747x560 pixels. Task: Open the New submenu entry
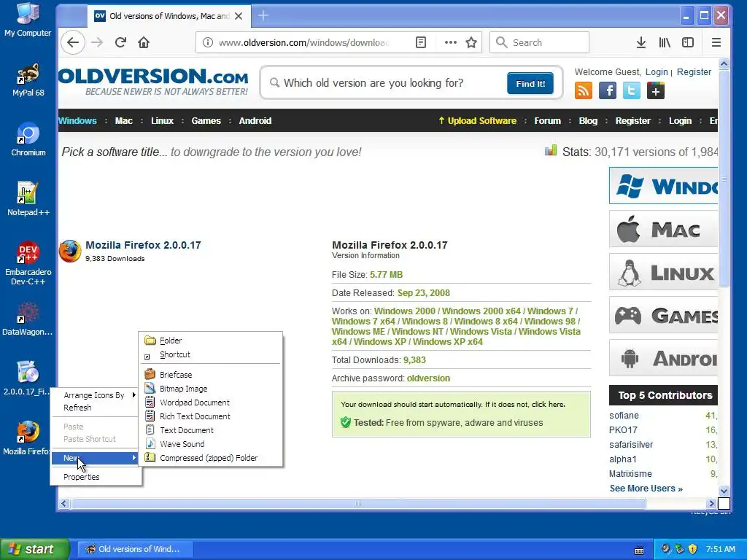96,458
